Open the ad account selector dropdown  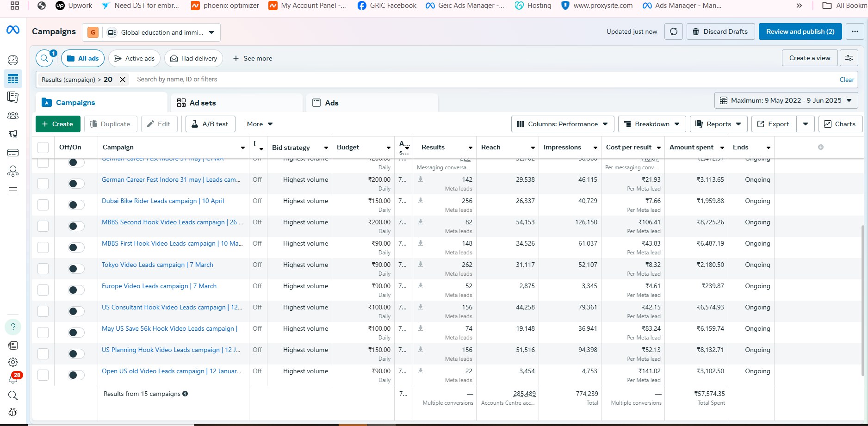(x=151, y=32)
